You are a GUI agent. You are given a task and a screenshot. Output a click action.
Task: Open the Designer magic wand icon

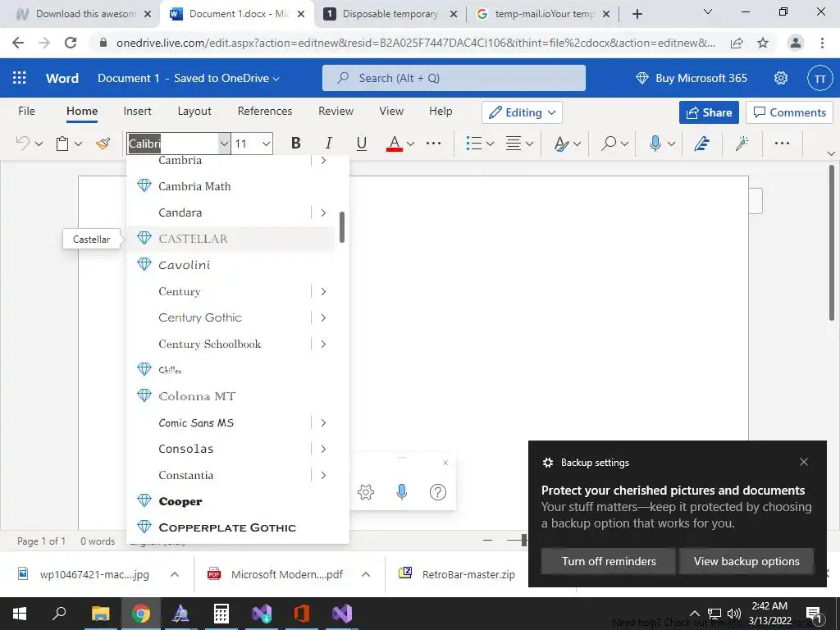coord(742,143)
